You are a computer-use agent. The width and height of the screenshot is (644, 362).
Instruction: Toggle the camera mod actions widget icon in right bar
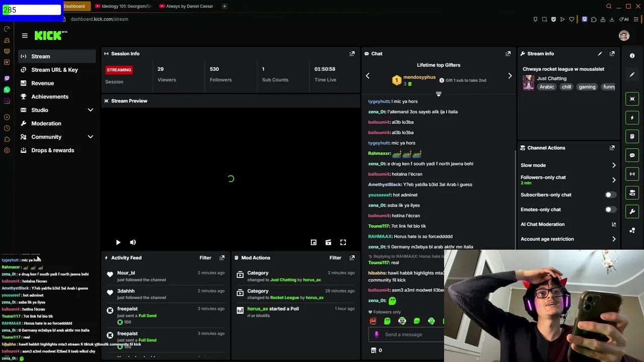tap(632, 193)
